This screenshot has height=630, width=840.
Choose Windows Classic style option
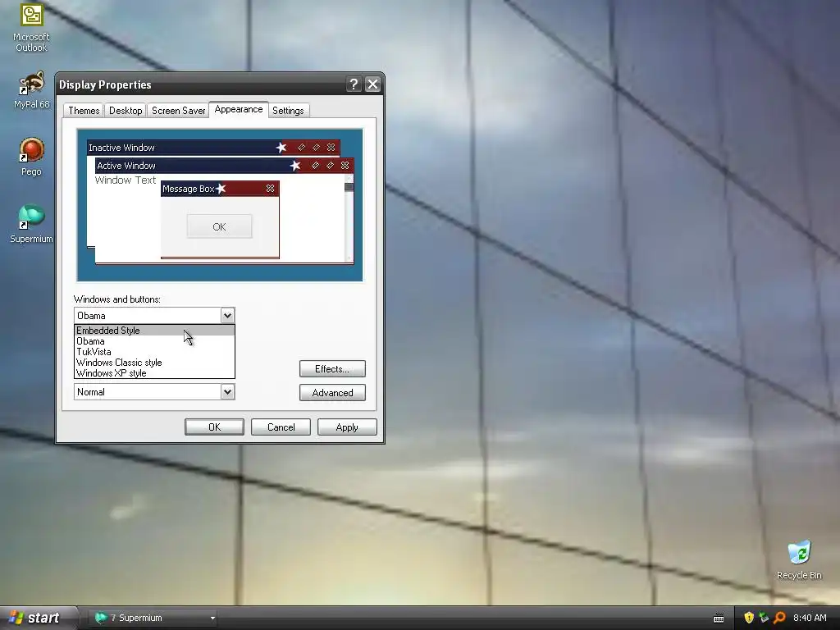[x=154, y=363]
